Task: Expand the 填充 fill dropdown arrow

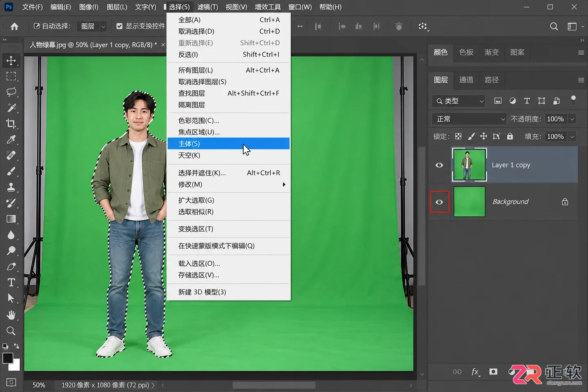Action: pyautogui.click(x=572, y=136)
